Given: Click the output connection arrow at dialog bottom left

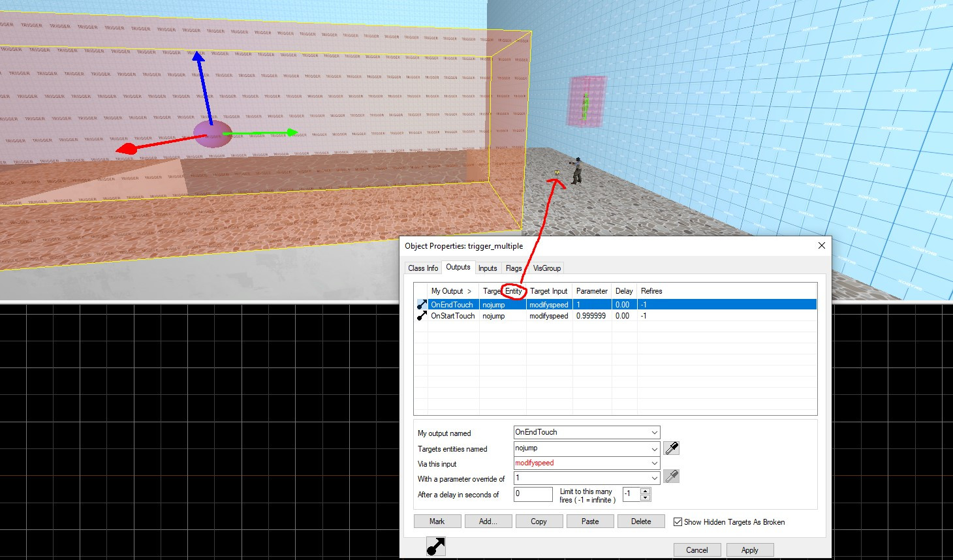Looking at the screenshot, I should pyautogui.click(x=435, y=546).
